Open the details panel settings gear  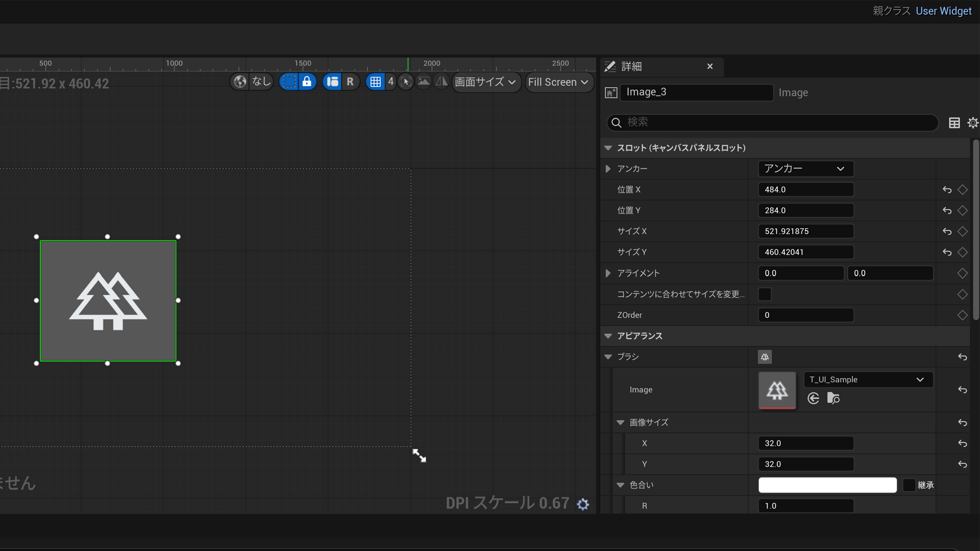(973, 122)
